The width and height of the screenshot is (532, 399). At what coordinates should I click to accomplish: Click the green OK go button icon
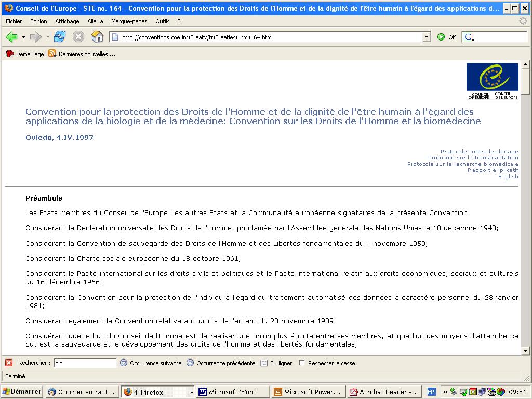click(441, 37)
